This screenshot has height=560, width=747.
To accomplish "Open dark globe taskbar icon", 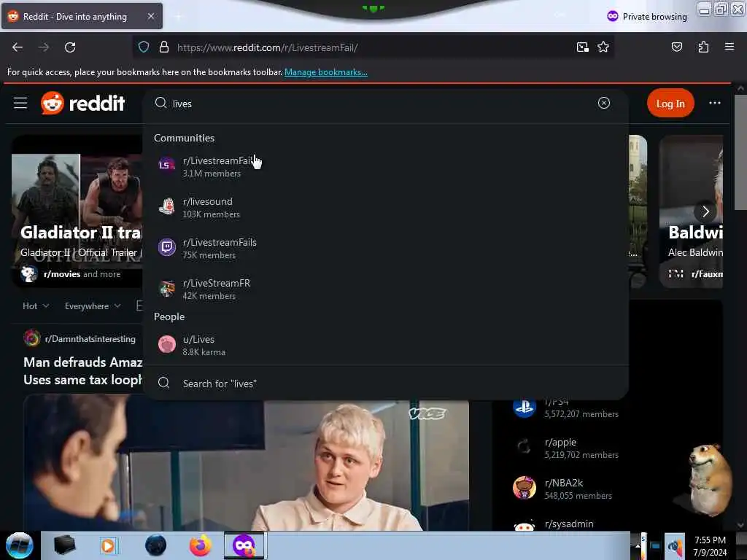I will pyautogui.click(x=155, y=545).
